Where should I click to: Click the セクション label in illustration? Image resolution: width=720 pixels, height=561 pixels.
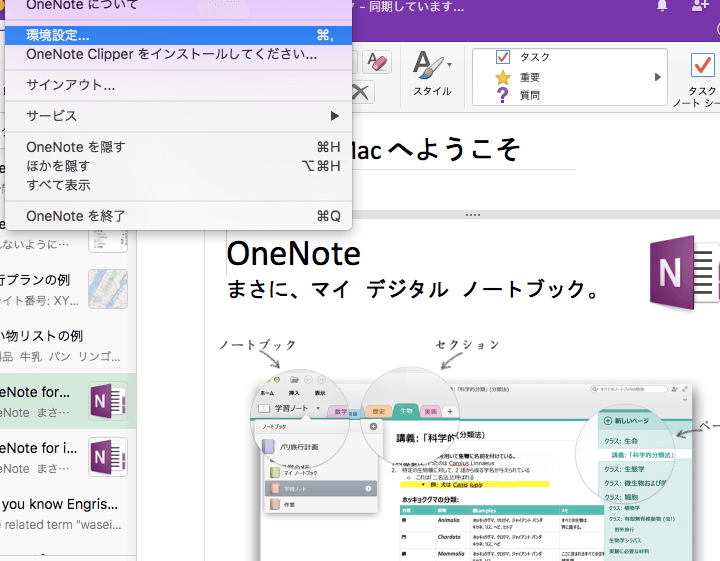pyautogui.click(x=467, y=344)
